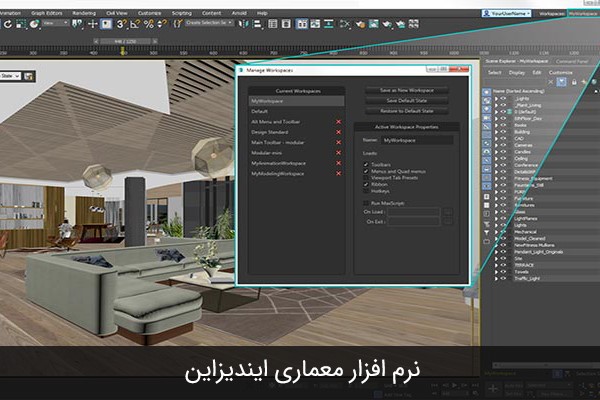Expand the Towels layer in Scene Explorer
The image size is (600, 400).
click(x=497, y=272)
